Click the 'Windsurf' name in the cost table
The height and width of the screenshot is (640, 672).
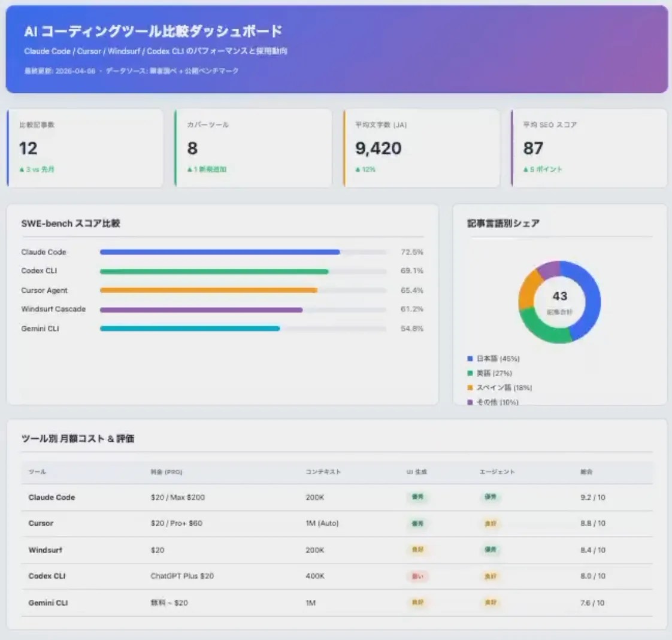46,550
